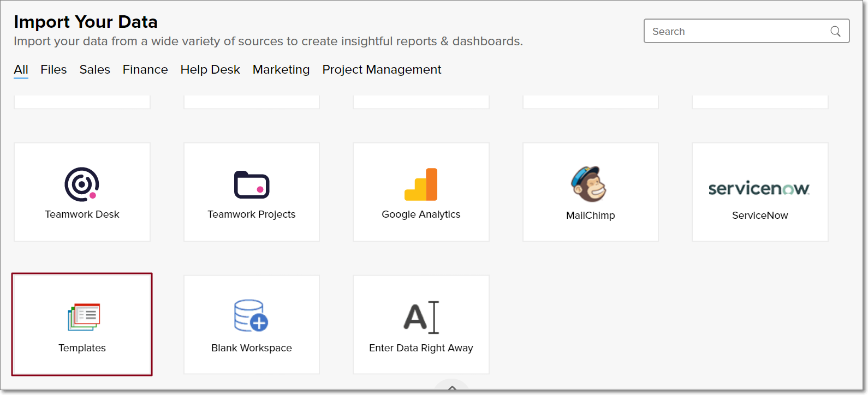Filter by the Marketing tab
Viewport: 868px width, 395px height.
pyautogui.click(x=281, y=70)
